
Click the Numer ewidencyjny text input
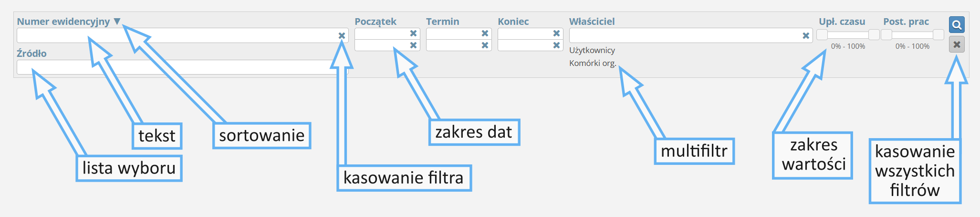pyautogui.click(x=177, y=35)
